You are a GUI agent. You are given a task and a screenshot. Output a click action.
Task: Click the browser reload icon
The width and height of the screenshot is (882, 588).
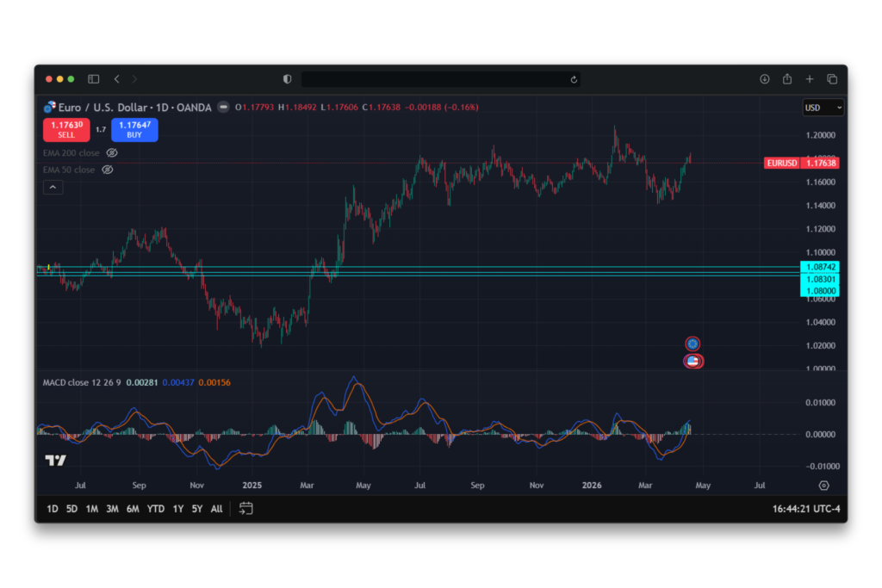pyautogui.click(x=574, y=78)
